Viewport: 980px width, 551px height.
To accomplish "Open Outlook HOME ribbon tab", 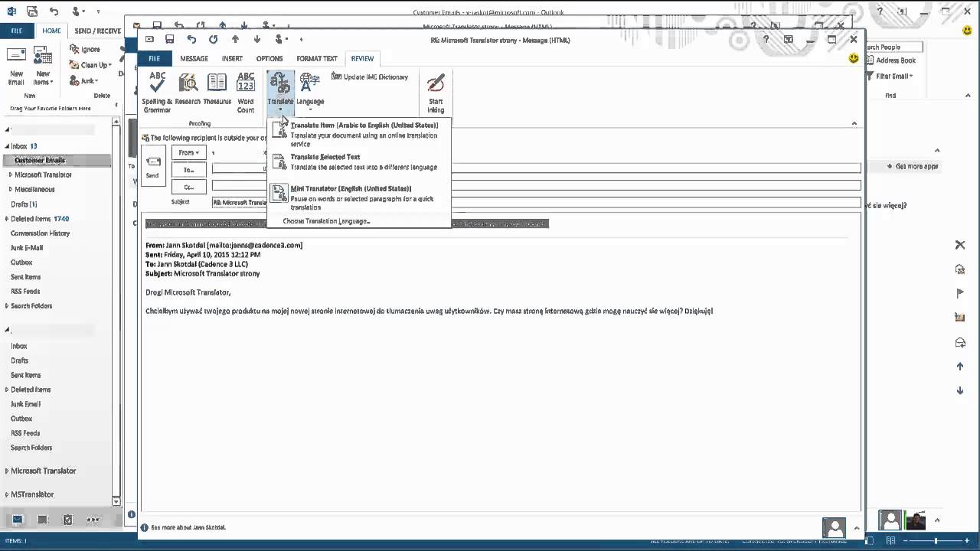I will pyautogui.click(x=51, y=31).
